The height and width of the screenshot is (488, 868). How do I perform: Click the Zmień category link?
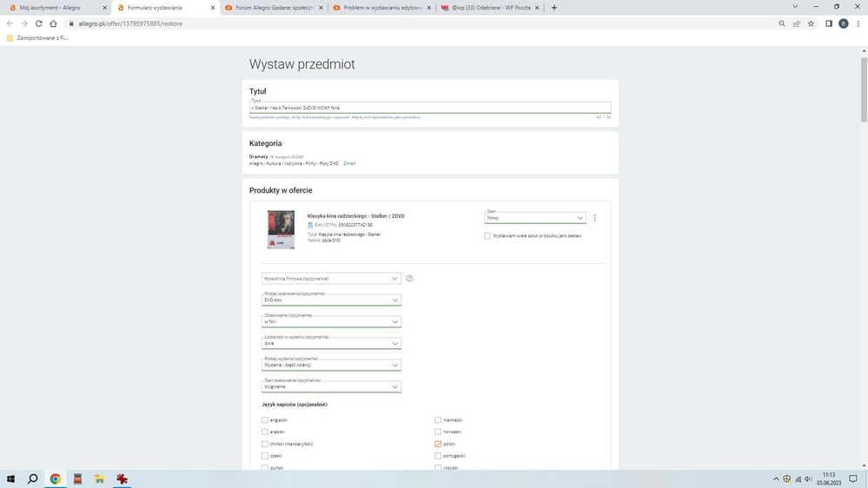(x=349, y=164)
